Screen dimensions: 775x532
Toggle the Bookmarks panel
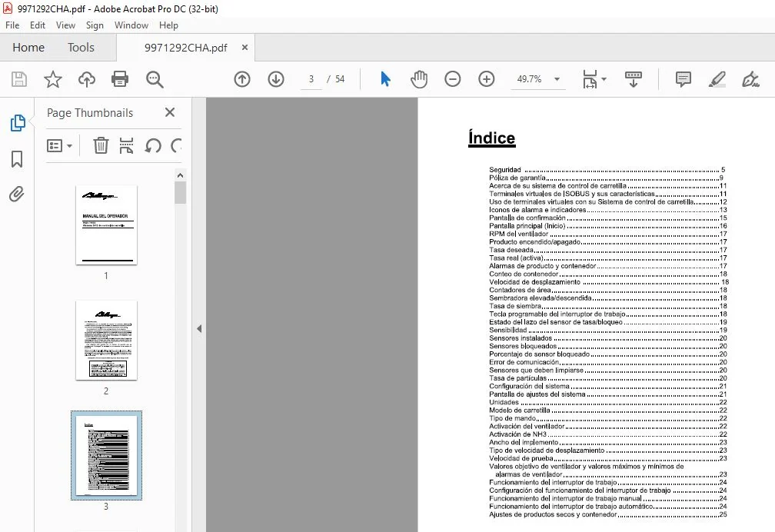pyautogui.click(x=17, y=159)
